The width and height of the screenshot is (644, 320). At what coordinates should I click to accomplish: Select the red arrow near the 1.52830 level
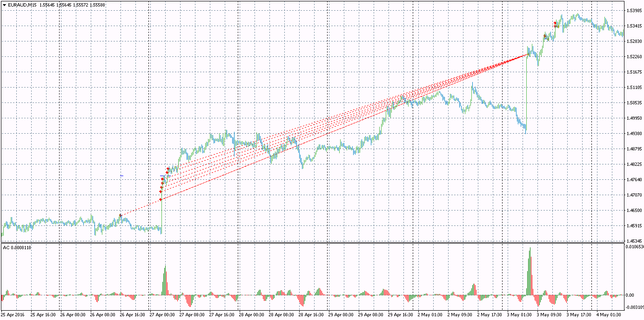545,36
